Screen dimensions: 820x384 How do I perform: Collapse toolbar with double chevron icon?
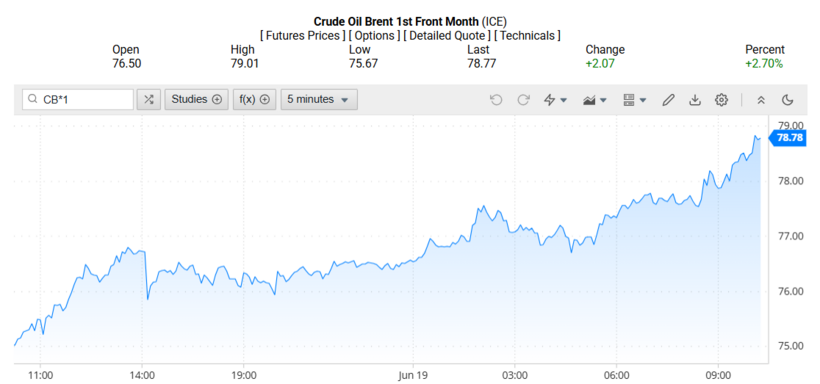pos(761,99)
